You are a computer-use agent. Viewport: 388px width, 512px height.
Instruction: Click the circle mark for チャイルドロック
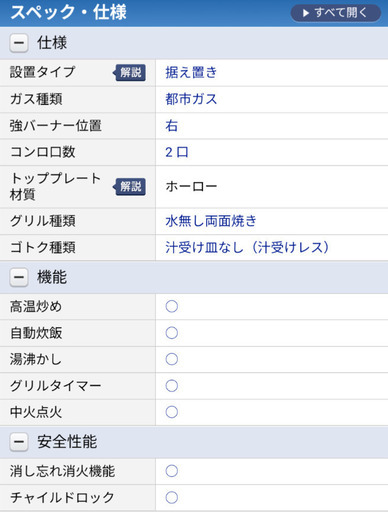coord(172,497)
